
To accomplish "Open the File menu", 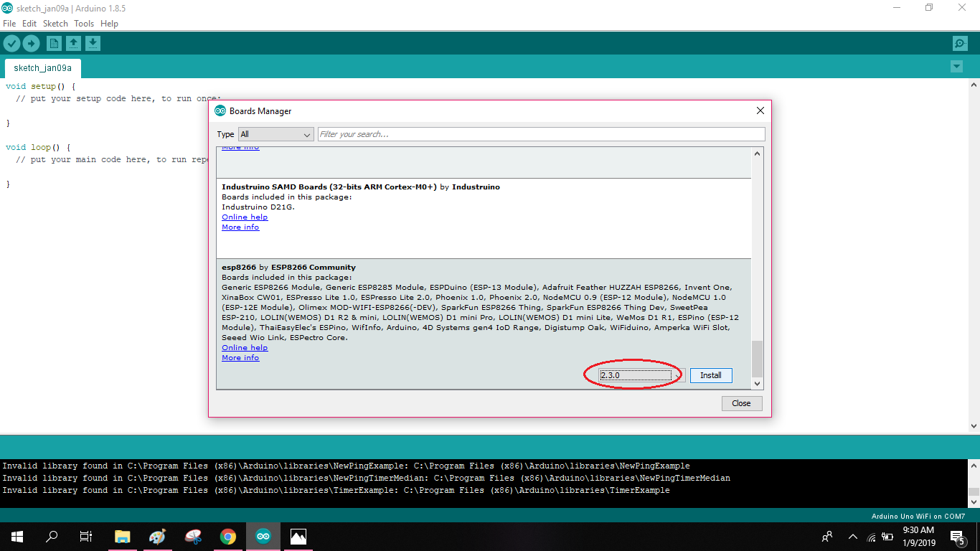I will [9, 24].
